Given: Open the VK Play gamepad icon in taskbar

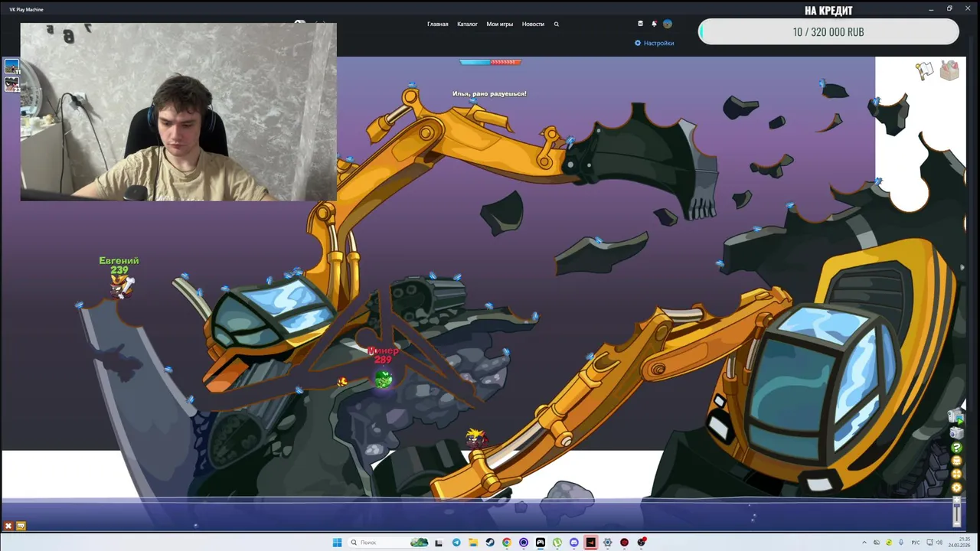Looking at the screenshot, I should tap(541, 543).
